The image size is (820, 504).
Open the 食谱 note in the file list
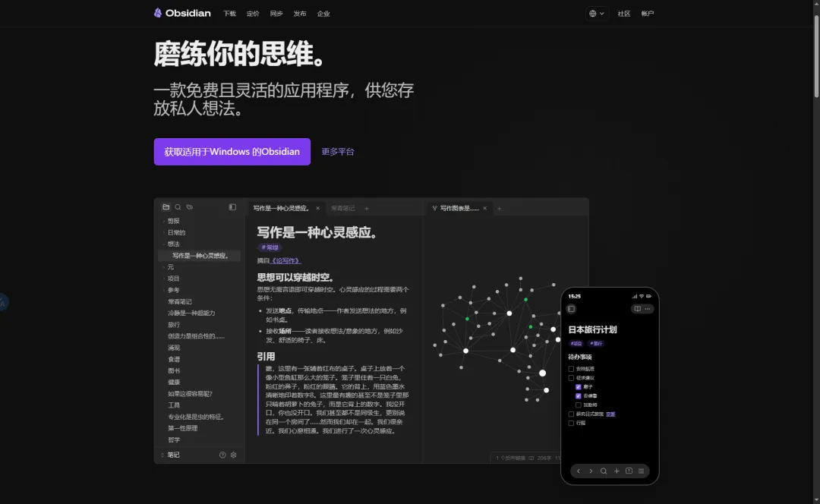(174, 359)
